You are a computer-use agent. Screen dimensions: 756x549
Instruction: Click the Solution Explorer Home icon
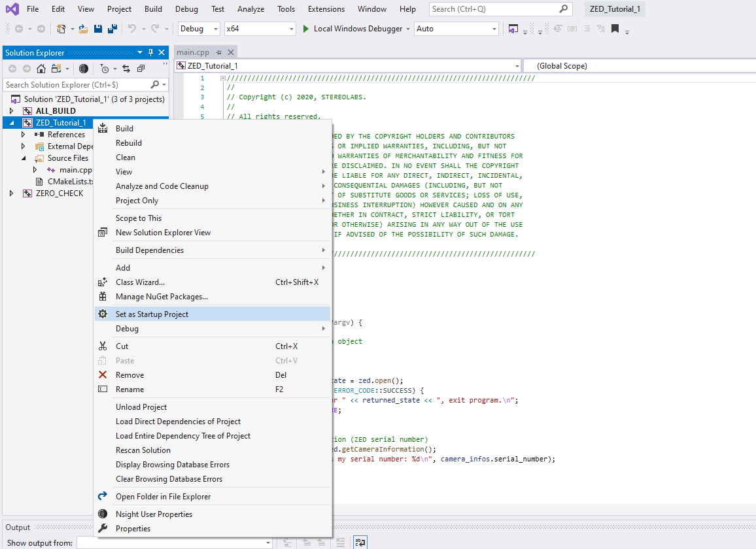pos(41,69)
